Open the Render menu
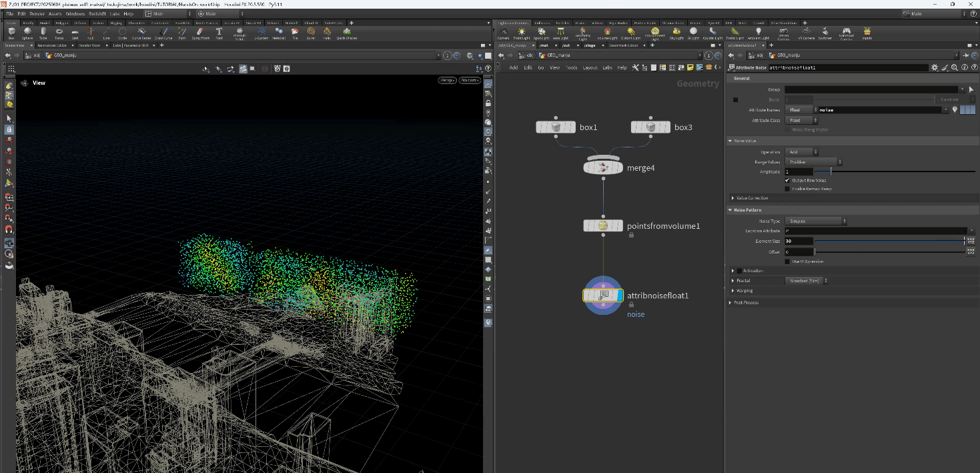This screenshot has height=473, width=980. point(37,13)
